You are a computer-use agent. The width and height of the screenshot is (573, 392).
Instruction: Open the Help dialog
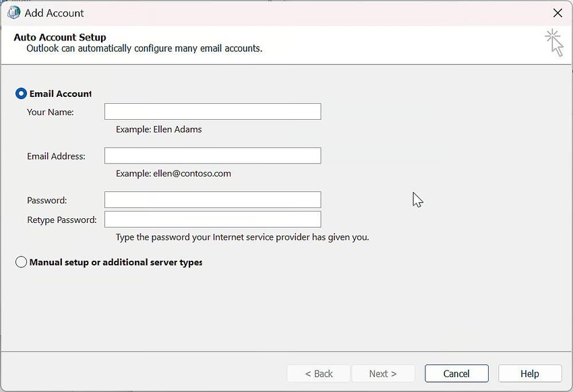tap(529, 373)
